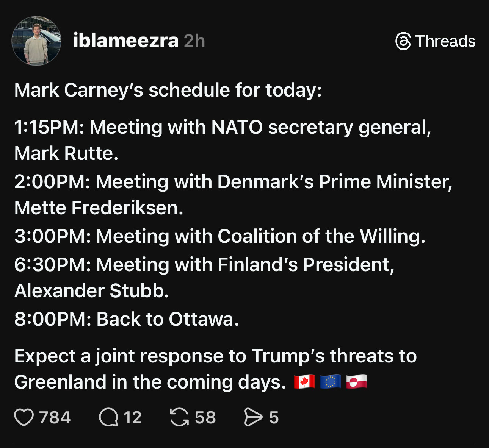Viewport: 489px width, 448px height.
Task: Click the "Mark Carney's schedule for today" heading
Action: tap(168, 90)
